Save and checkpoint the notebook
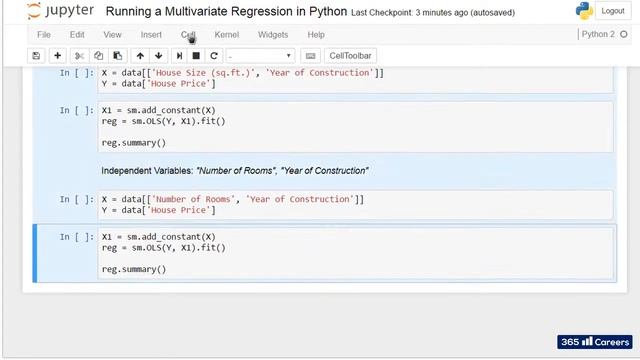The width and height of the screenshot is (640, 360). (36, 56)
